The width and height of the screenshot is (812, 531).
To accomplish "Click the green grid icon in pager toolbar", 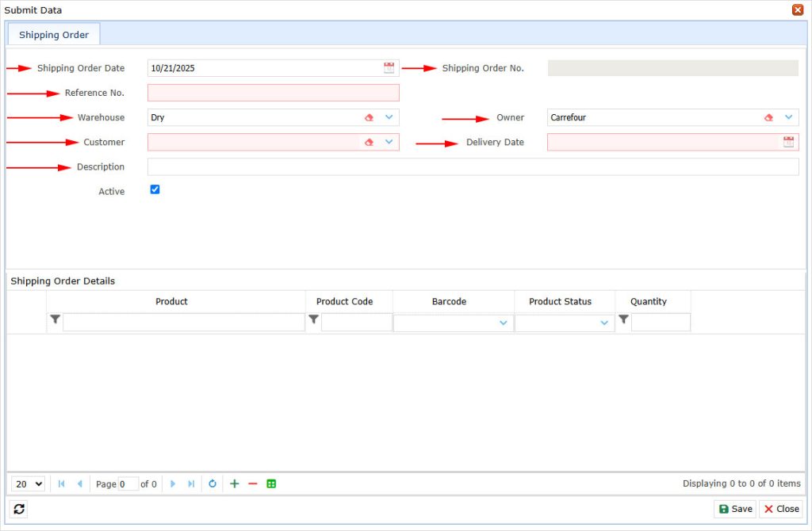I will point(271,483).
